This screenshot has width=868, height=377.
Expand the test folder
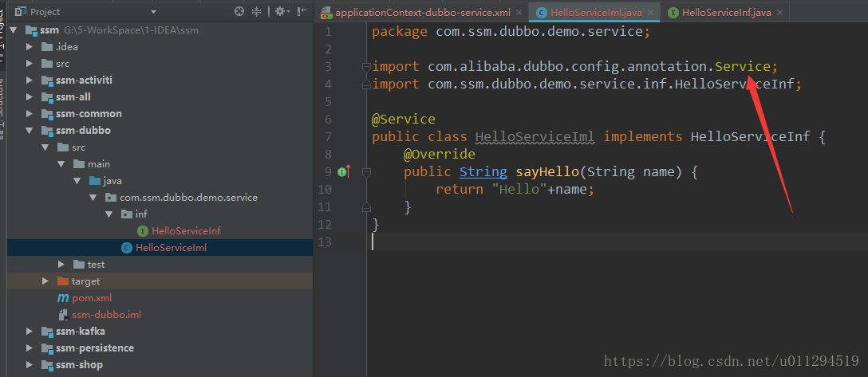pyautogui.click(x=61, y=265)
